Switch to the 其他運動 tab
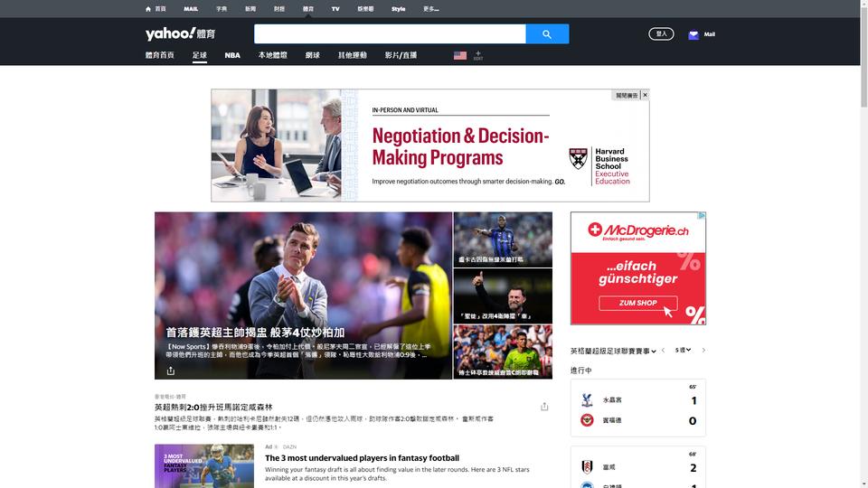Screen dimensions: 868x488 pos(353,55)
